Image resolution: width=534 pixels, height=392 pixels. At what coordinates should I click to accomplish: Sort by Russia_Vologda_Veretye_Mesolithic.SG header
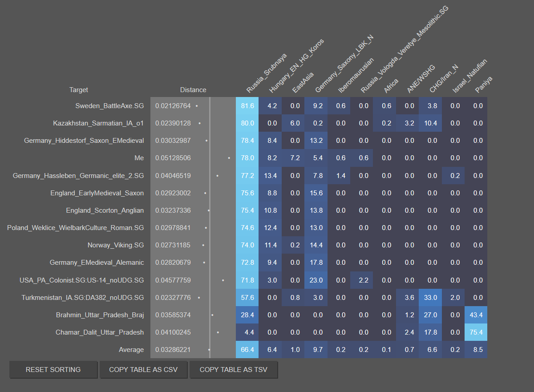point(405,50)
